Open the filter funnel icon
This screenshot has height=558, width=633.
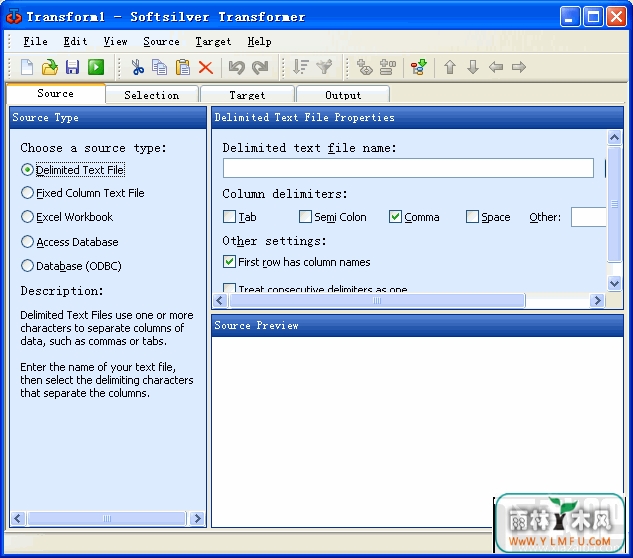(324, 67)
